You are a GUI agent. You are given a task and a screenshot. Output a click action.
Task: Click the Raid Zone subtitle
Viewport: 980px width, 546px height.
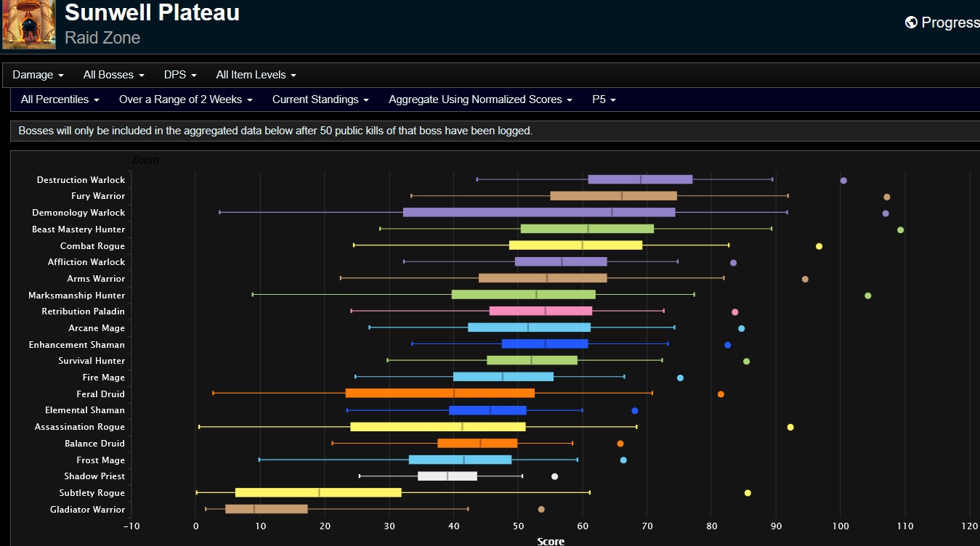pyautogui.click(x=102, y=38)
